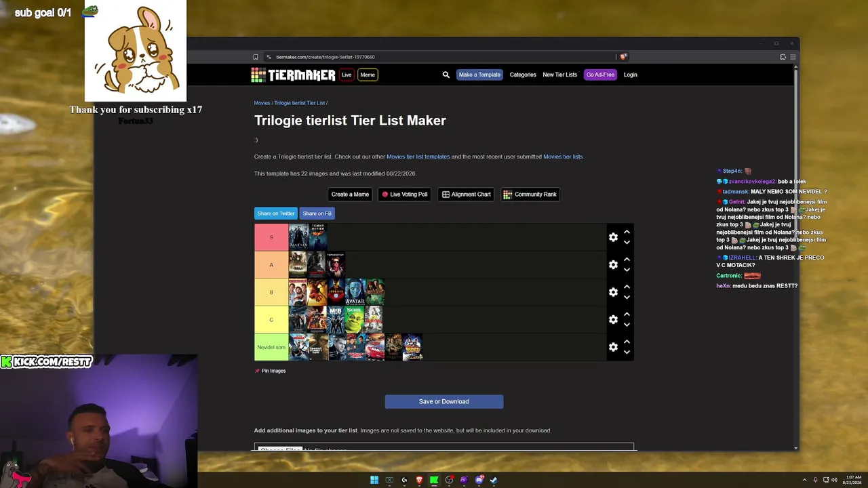The height and width of the screenshot is (488, 868).
Task: Click the light yellow C tier label
Action: (x=271, y=319)
